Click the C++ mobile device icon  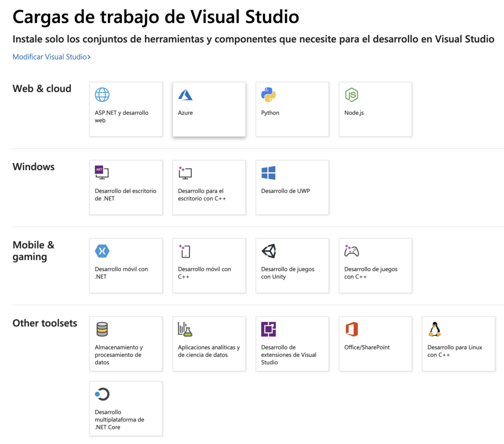[185, 251]
